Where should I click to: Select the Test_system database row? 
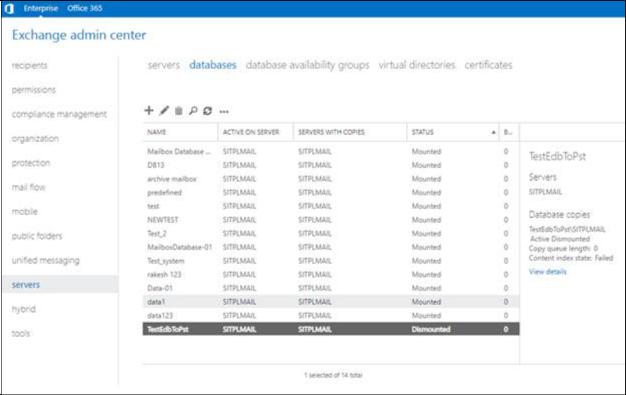(331, 261)
